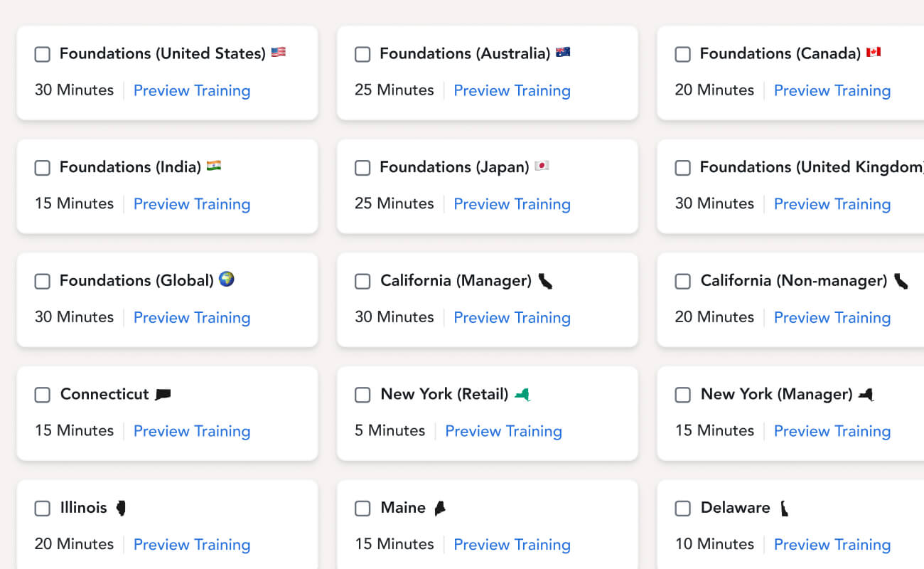
Task: Click the green New York (Retail) state icon
Action: click(x=522, y=394)
